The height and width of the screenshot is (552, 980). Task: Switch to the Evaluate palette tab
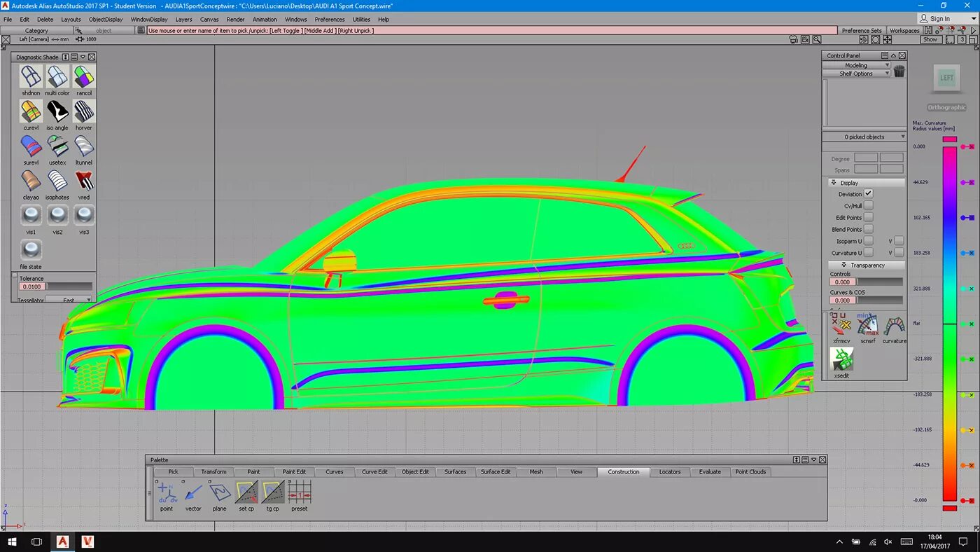click(710, 471)
